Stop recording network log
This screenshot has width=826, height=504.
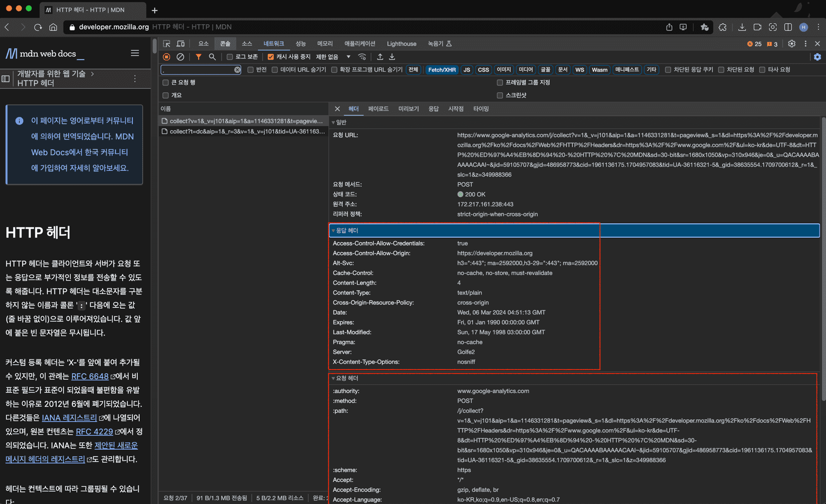pos(166,57)
